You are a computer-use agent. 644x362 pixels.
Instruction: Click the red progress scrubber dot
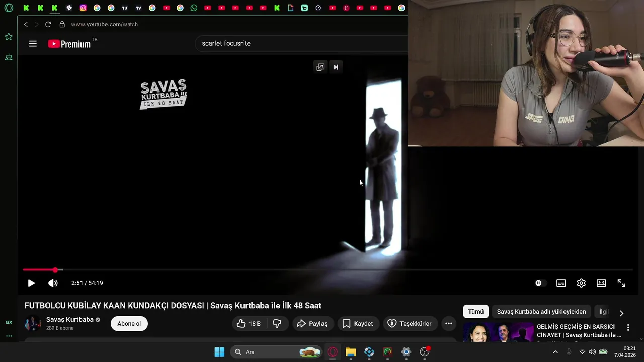point(55,270)
